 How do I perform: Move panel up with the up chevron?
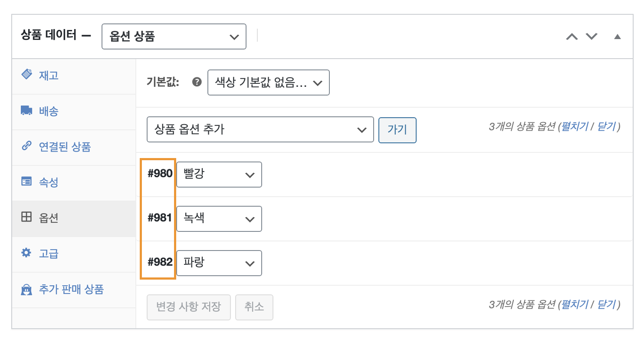point(572,36)
